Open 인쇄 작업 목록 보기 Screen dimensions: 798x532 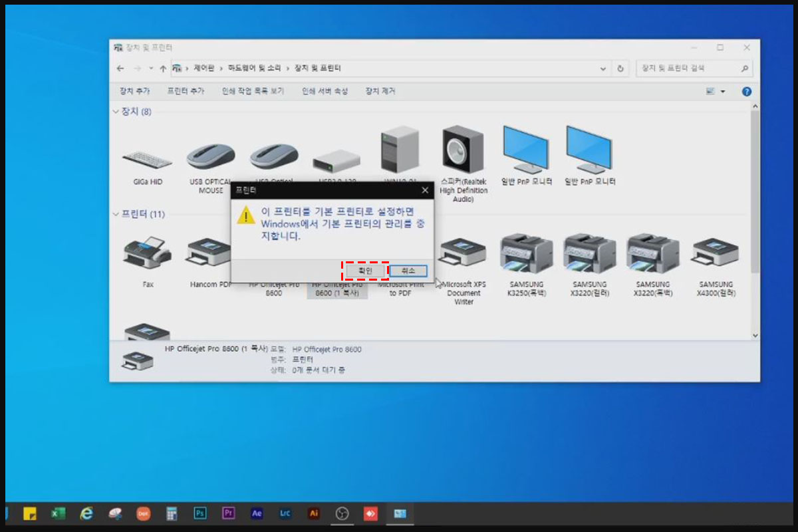pos(253,91)
